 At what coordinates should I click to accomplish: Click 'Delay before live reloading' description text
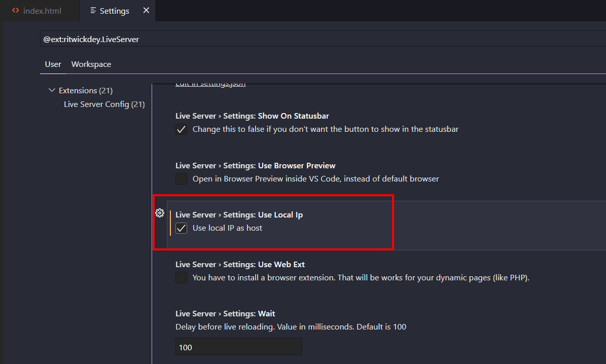click(291, 327)
